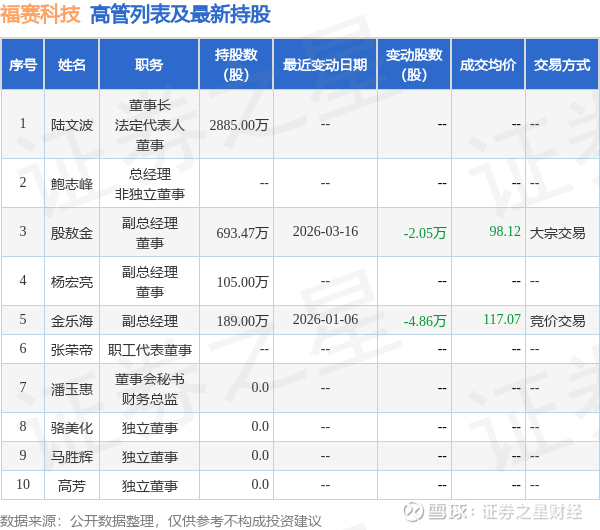Image resolution: width=600 pixels, height=530 pixels.
Task: Click the name 杨宏亮
Action: coord(72,282)
